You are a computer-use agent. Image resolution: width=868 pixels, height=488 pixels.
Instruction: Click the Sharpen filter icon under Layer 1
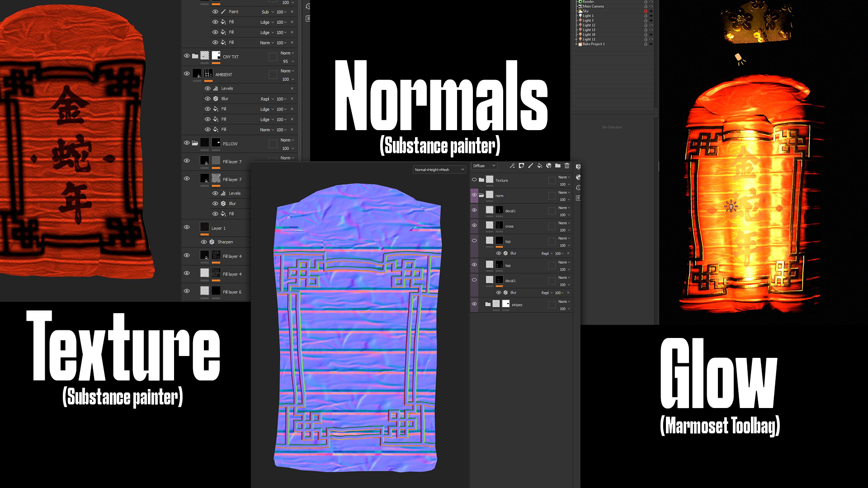(212, 242)
